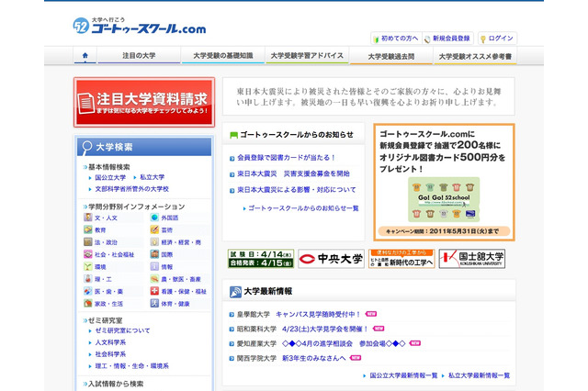Open the 大学受験オススメ参考書 tab
Viewport: 588px width, 391px height.
475,56
